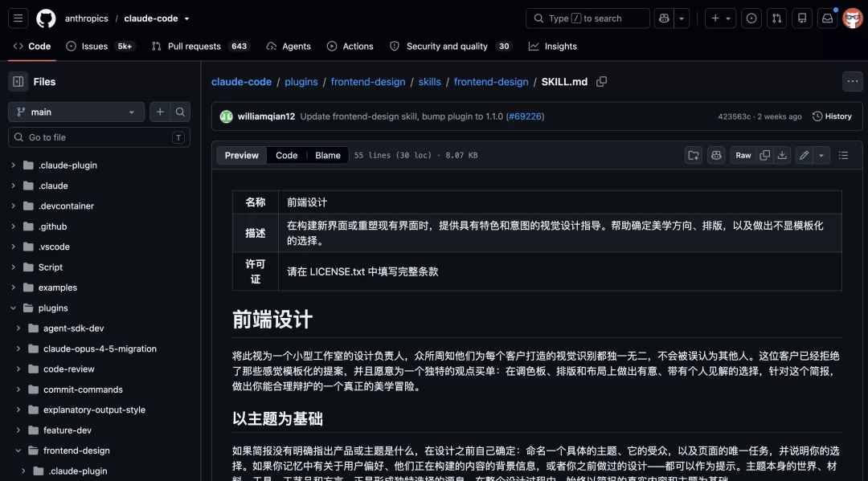
Task: Open the hamburger navigation menu
Action: (18, 18)
